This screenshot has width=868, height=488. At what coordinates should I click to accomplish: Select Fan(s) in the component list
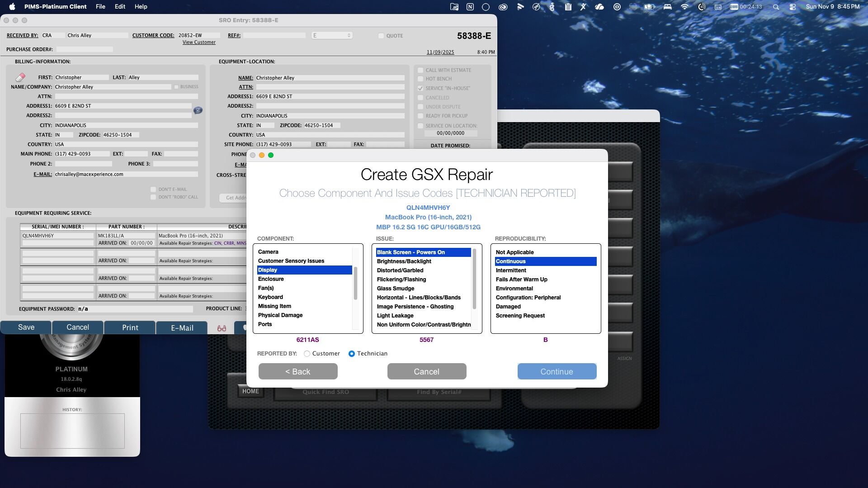click(305, 288)
